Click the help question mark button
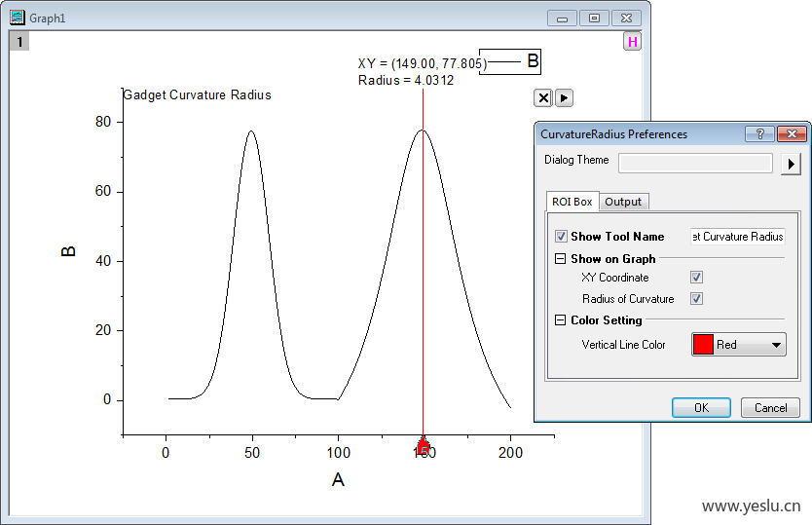 758,134
